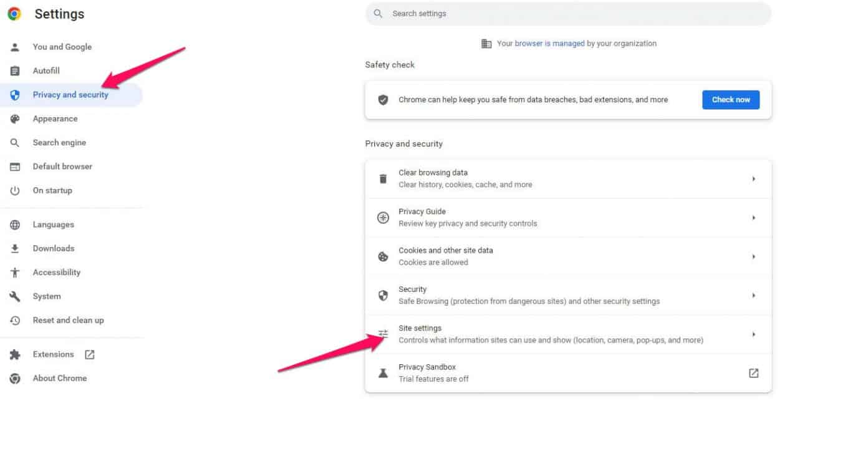Click the trash icon for Clear browsing data
Screen dimensions: 868x451
click(382, 178)
